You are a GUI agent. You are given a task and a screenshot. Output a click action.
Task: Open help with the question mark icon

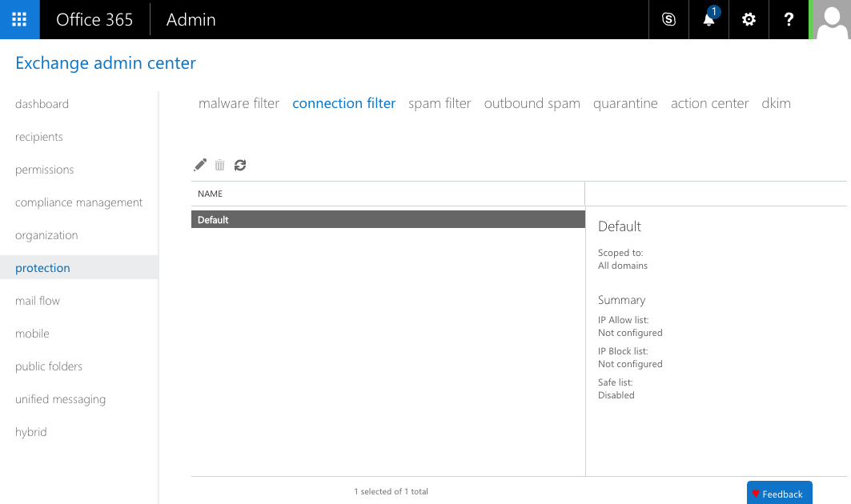[x=789, y=19]
